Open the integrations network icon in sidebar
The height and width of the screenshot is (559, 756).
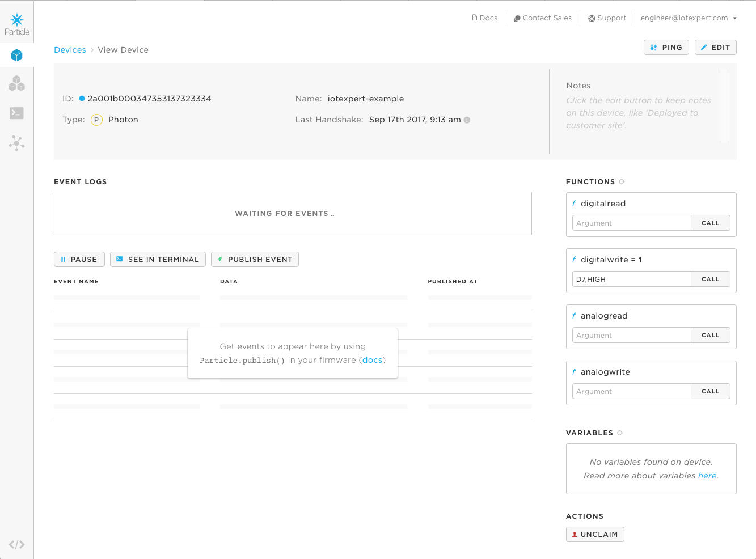tap(16, 143)
